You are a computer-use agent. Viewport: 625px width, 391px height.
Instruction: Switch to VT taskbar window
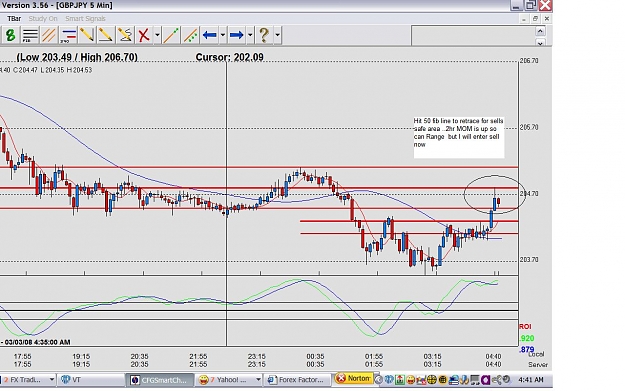tap(91, 380)
